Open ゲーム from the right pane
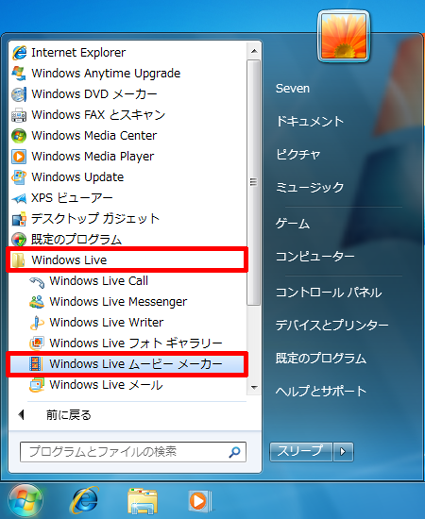 [x=293, y=223]
